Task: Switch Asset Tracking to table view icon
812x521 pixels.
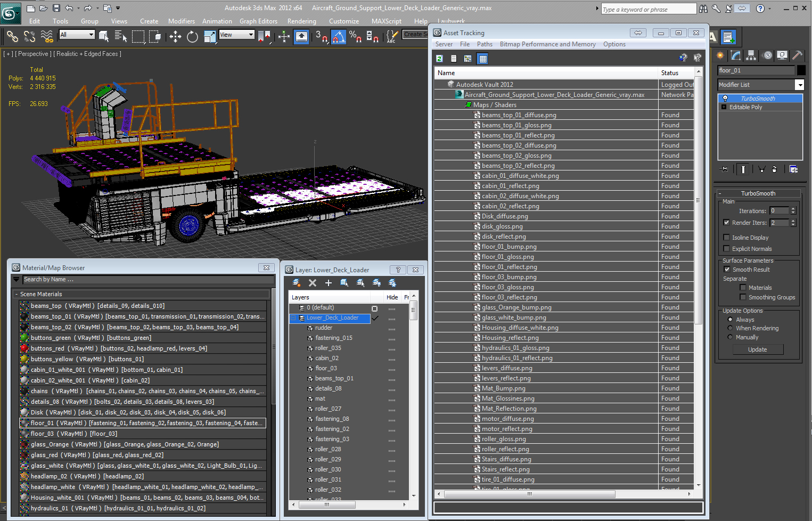Action: 482,59
